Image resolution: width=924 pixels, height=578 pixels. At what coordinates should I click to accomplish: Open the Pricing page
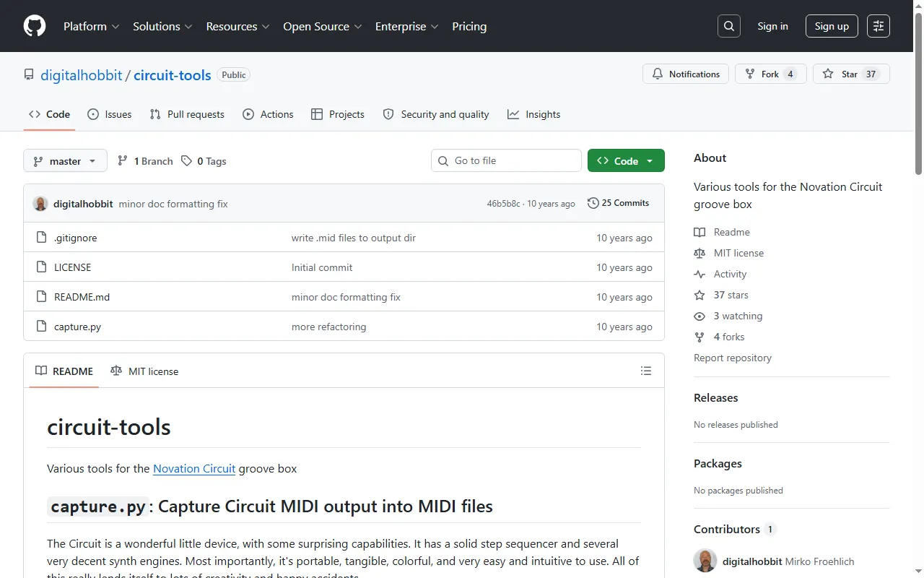point(469,26)
